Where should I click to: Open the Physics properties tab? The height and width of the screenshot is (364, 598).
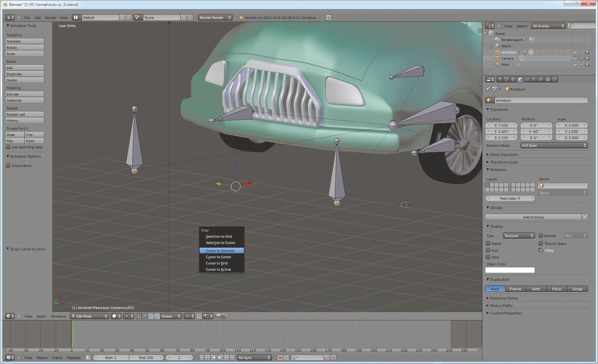pyautogui.click(x=555, y=79)
